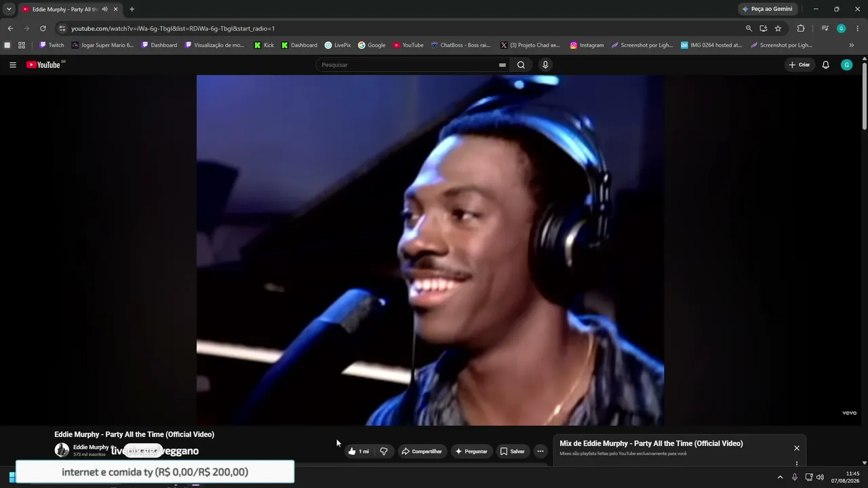The image size is (868, 488).
Task: Open the install app icon in address bar
Action: click(764, 28)
